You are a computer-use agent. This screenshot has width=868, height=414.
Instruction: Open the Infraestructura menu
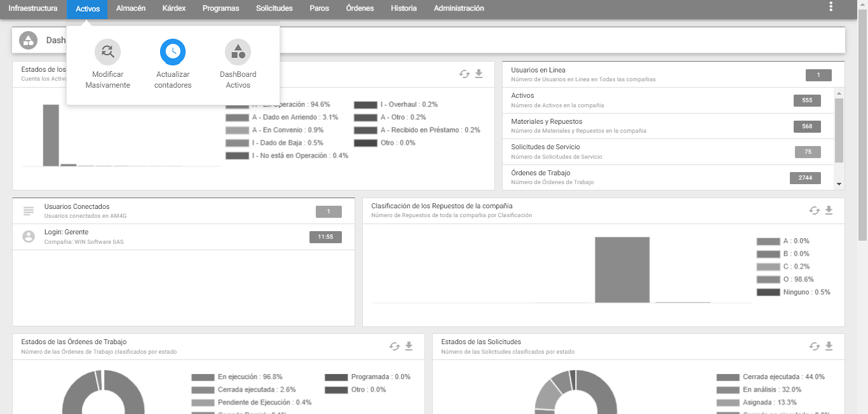[33, 8]
